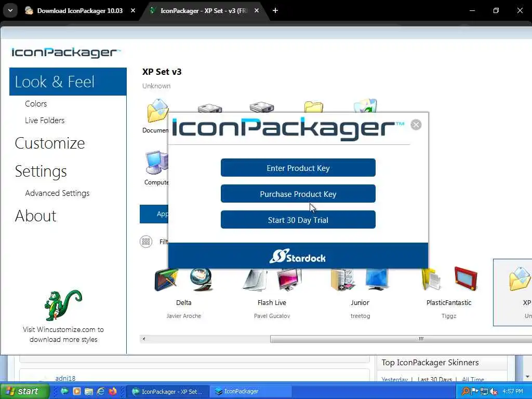Open media player icon in quick launch

click(x=77, y=391)
